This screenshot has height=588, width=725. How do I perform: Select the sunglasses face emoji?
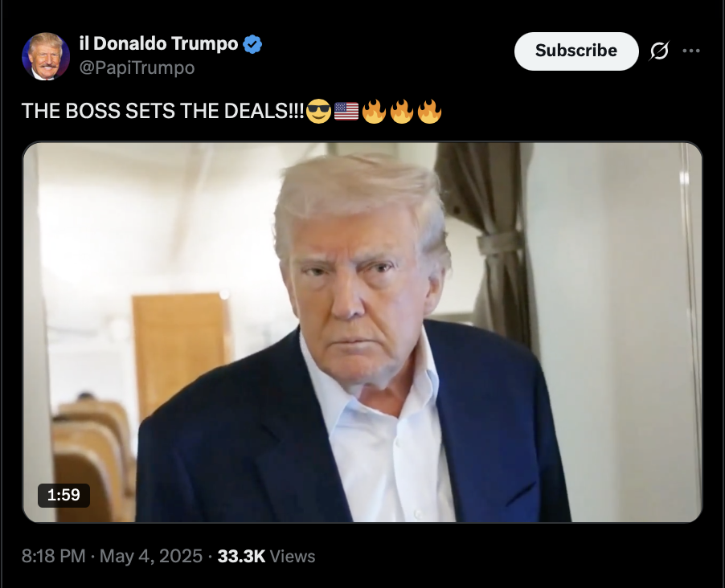coord(318,111)
